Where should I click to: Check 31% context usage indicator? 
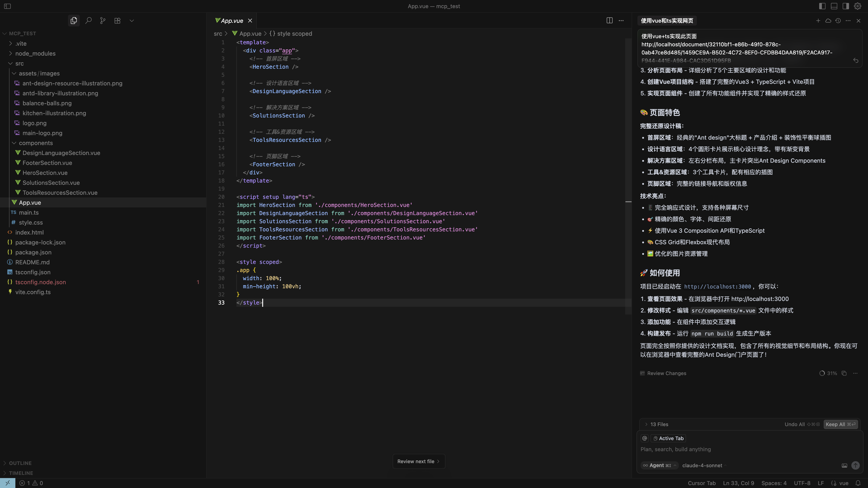pyautogui.click(x=828, y=373)
